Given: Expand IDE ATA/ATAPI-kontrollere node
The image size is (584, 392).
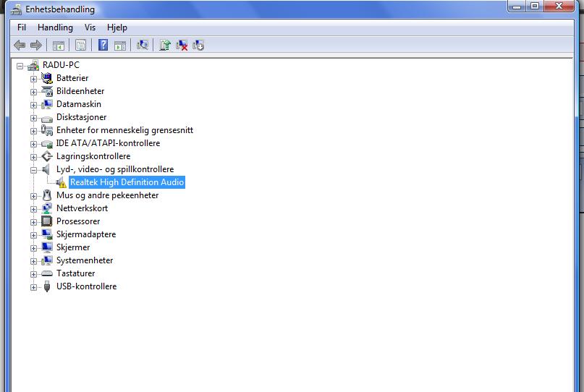Looking at the screenshot, I should pyautogui.click(x=33, y=144).
